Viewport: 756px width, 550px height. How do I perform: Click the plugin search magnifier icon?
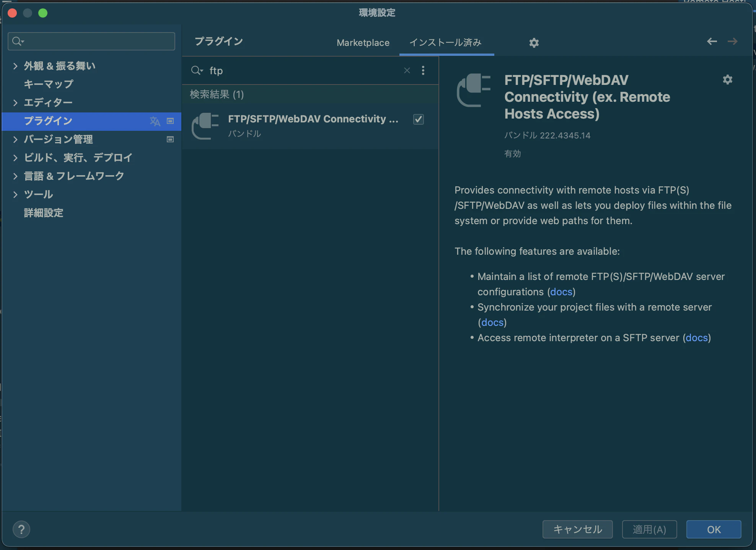[x=197, y=70]
